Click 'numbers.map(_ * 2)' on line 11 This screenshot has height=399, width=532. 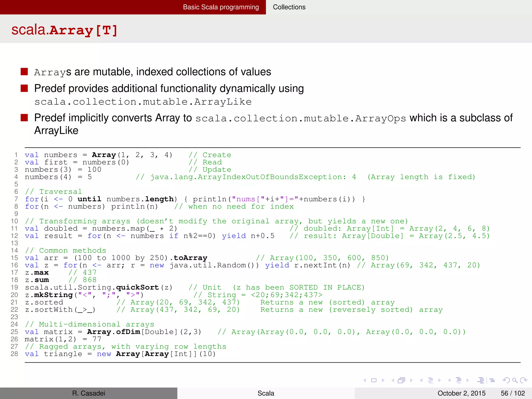coord(135,229)
